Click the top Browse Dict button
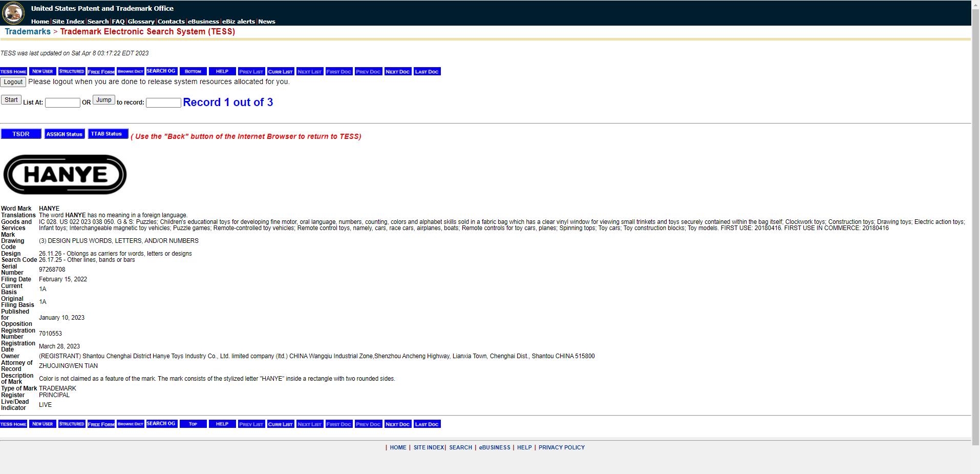This screenshot has width=980, height=474. (130, 71)
